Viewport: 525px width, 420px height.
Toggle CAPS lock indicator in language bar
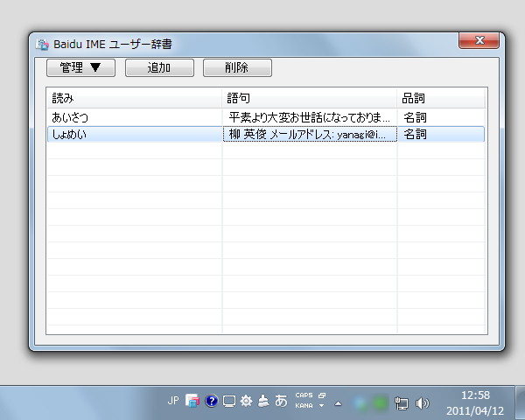tap(304, 395)
